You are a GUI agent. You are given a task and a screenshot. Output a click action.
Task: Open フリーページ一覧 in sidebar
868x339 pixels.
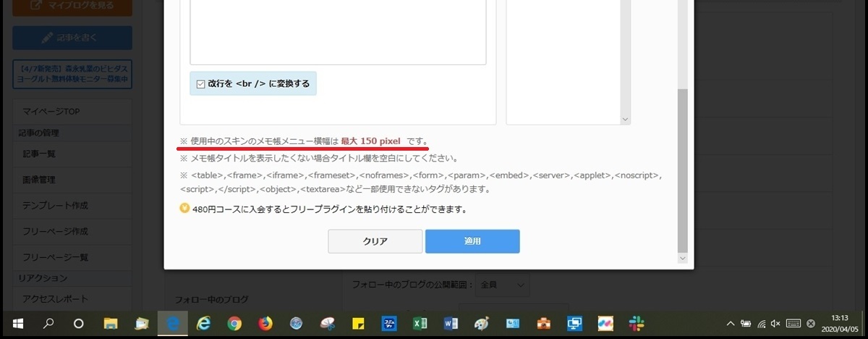pos(72,257)
